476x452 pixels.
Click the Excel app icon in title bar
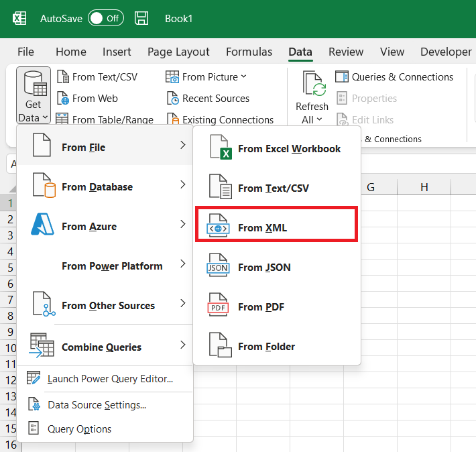point(19,18)
